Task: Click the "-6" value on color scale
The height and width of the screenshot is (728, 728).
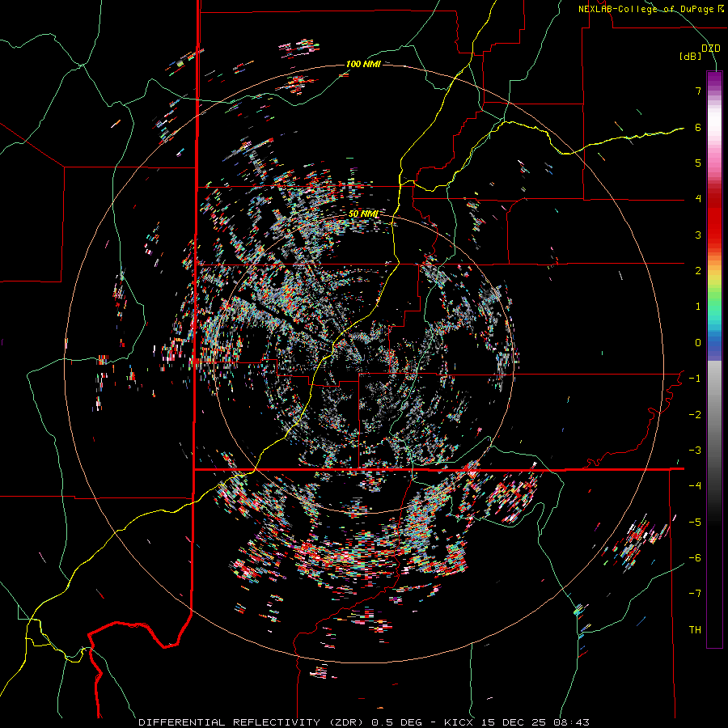Action: click(695, 558)
